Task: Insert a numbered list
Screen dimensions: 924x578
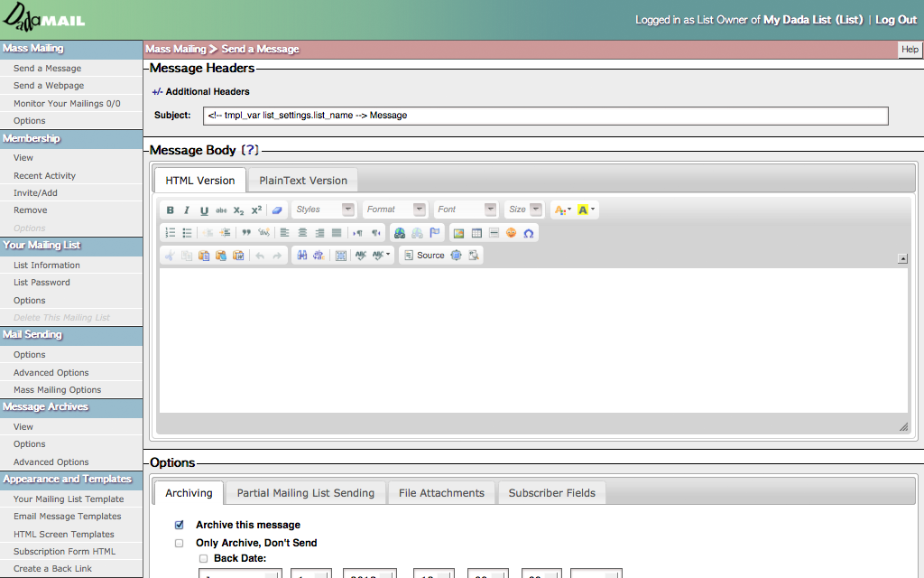Action: (171, 233)
